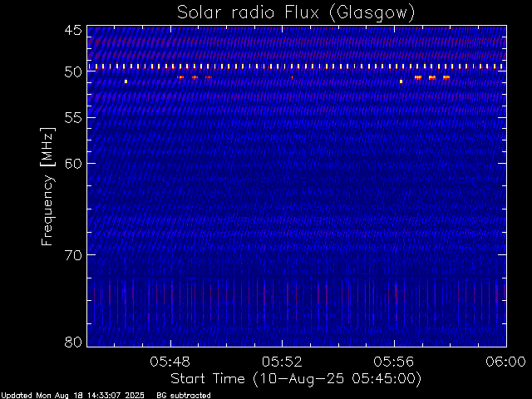Click the 45 MHz frequency axis value

coord(73,30)
